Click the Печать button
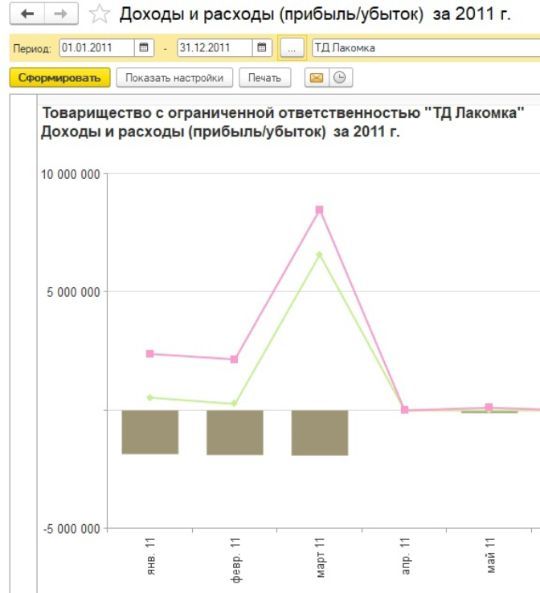540x593 pixels. (265, 78)
